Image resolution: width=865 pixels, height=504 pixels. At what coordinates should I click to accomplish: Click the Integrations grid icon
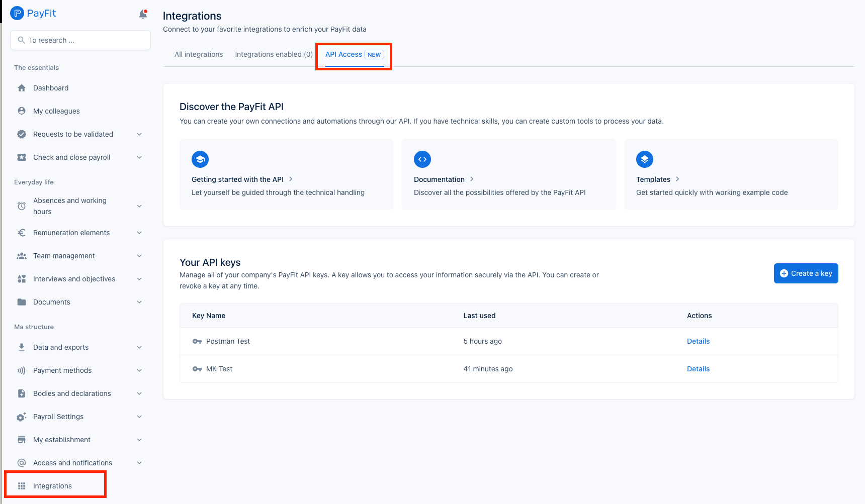(x=22, y=486)
